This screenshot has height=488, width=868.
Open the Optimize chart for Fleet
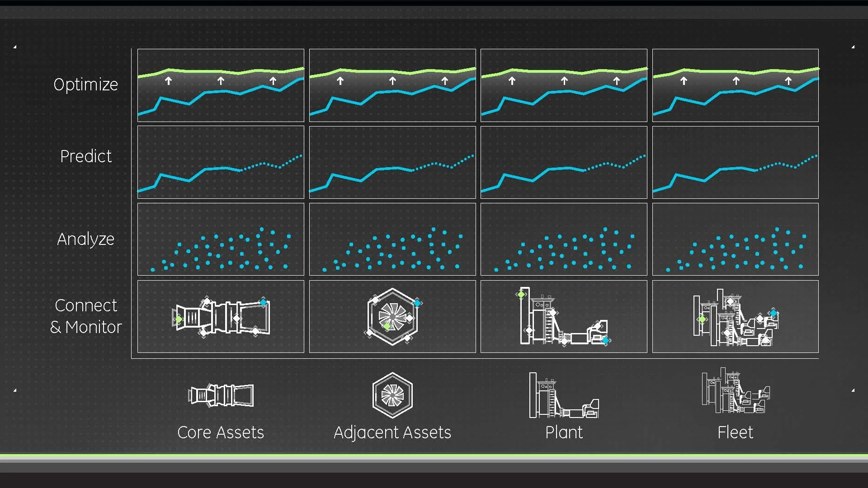point(736,85)
